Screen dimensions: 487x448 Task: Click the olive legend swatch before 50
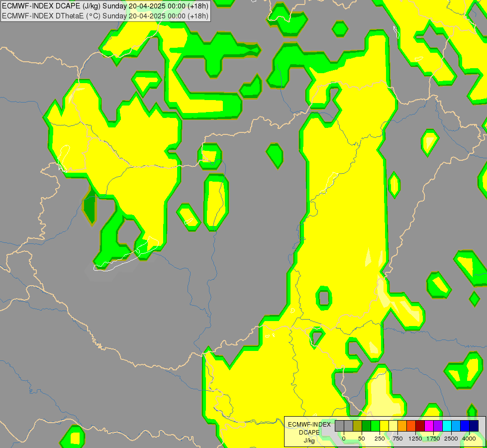tap(358, 426)
